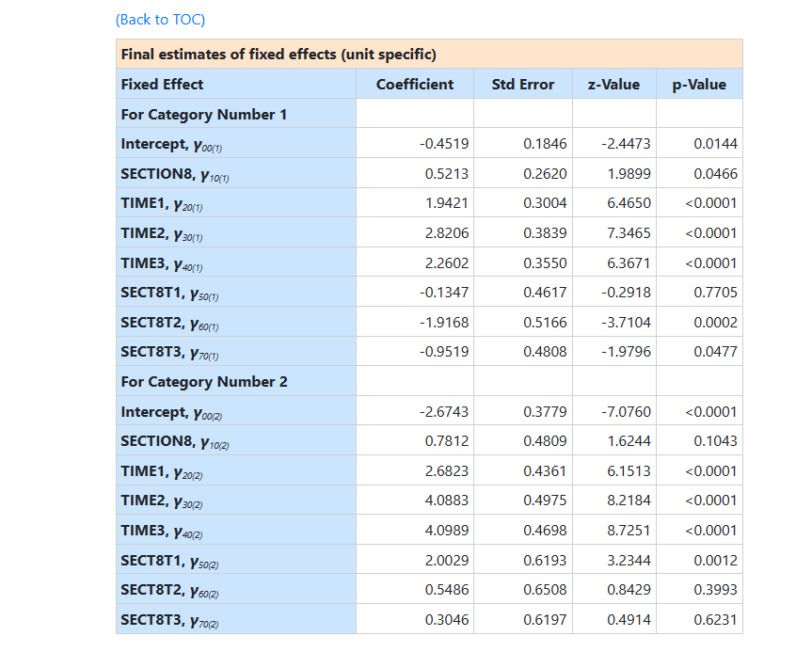Select the std error 0.5166 cell

pos(545,323)
